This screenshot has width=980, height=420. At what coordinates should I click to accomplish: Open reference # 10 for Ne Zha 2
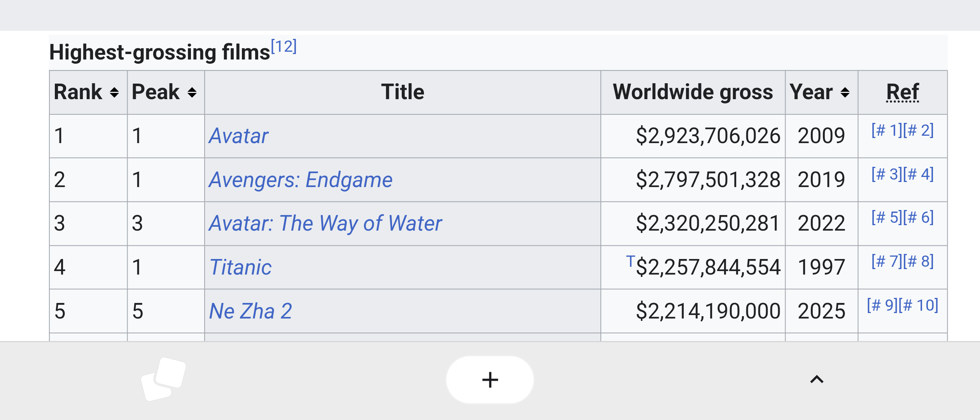[919, 305]
